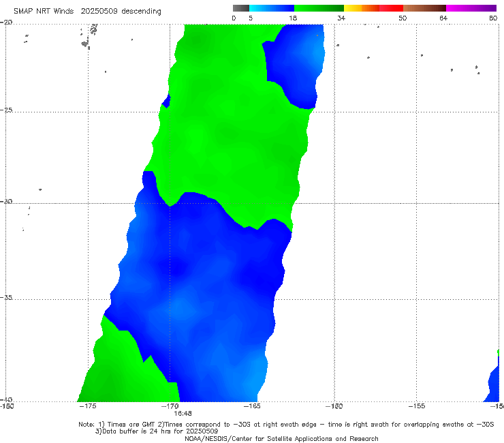Select the magenta-purple segment of the color bar

click(471, 8)
